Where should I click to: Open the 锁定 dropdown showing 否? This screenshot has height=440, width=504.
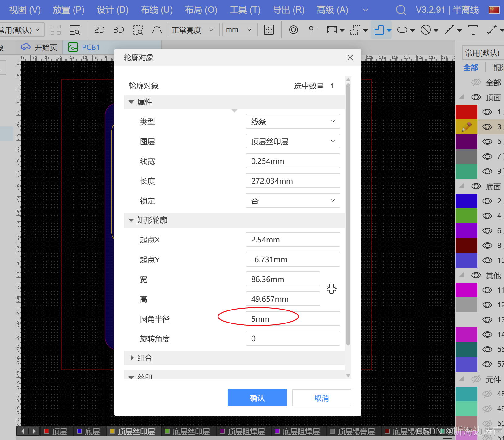(293, 201)
